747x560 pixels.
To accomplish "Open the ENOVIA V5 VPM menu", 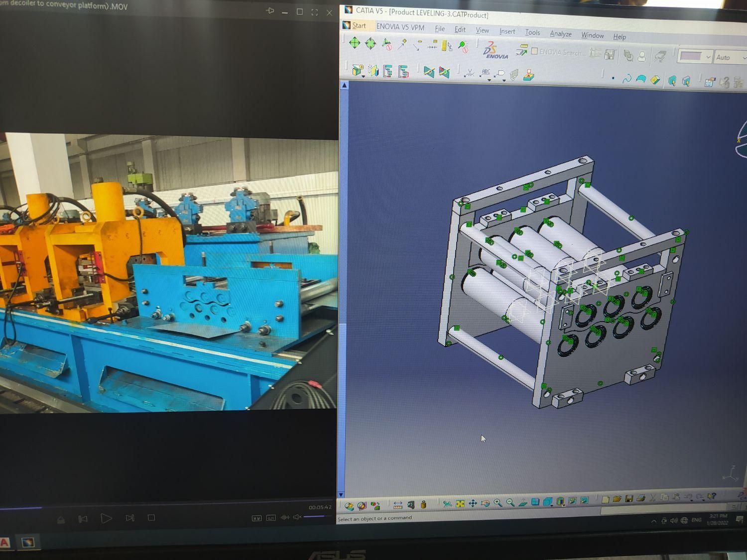I will [400, 27].
